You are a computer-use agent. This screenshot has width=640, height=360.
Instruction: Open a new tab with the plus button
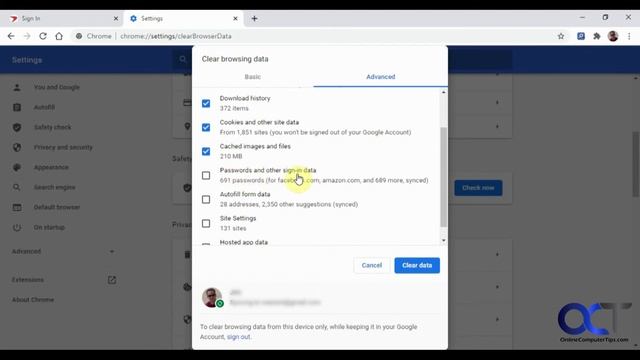tap(254, 18)
